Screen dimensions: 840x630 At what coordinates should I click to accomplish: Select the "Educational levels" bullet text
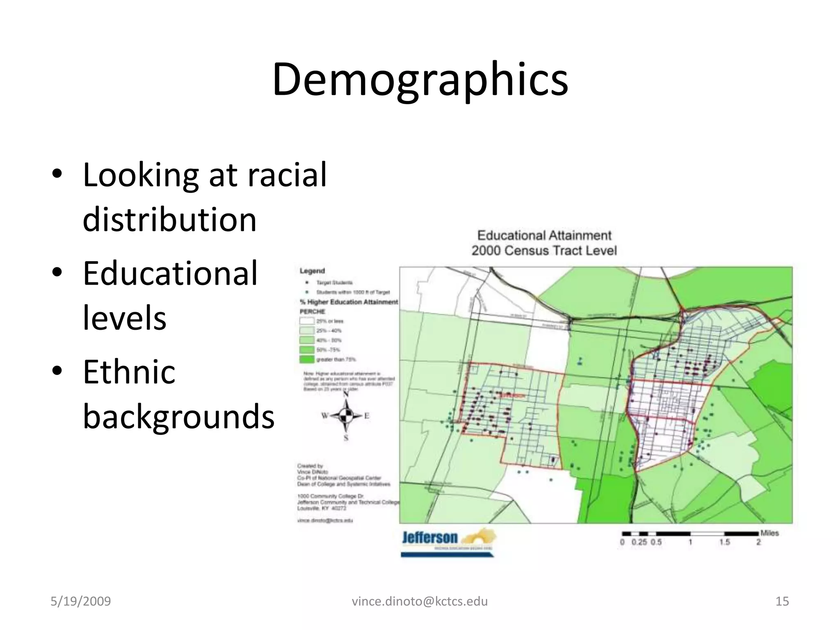click(170, 295)
